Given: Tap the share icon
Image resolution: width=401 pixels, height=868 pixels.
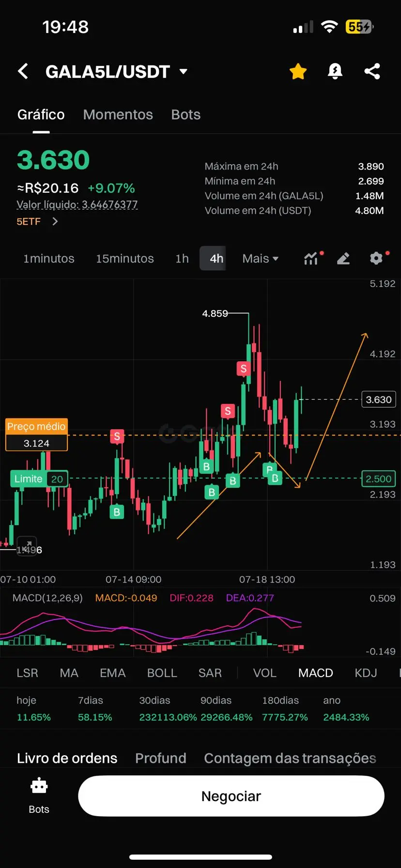Looking at the screenshot, I should [372, 71].
